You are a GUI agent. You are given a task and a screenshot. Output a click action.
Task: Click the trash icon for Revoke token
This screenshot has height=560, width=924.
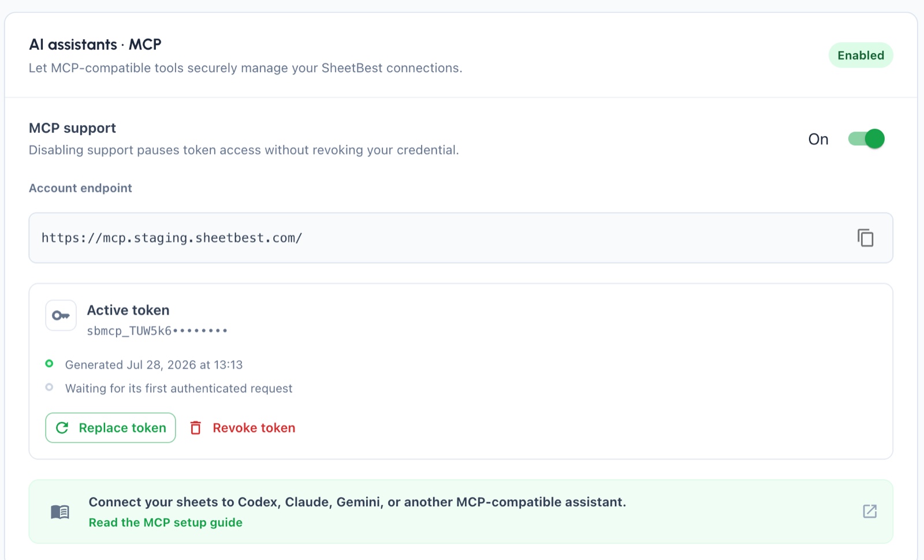(x=196, y=428)
